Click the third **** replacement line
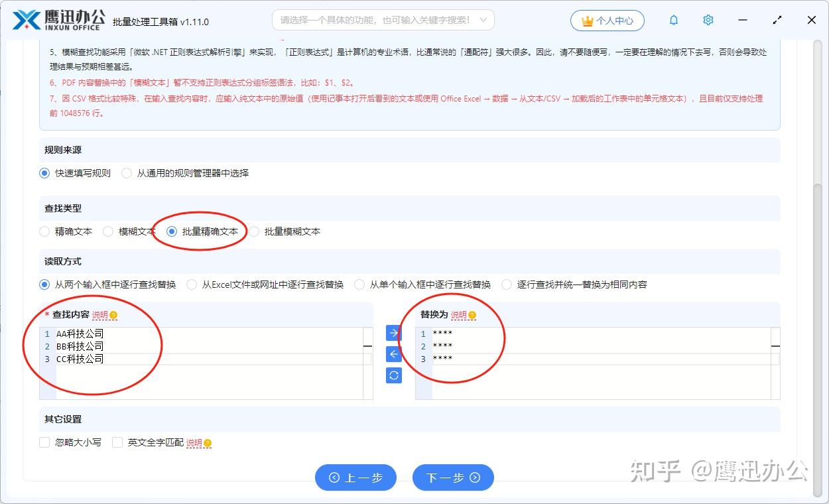The height and width of the screenshot is (504, 829). coord(442,359)
